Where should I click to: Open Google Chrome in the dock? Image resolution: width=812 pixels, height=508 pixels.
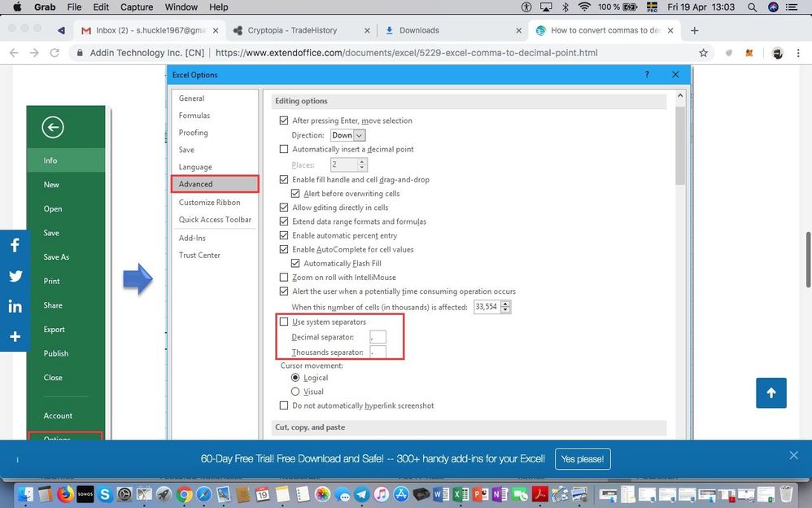click(184, 494)
